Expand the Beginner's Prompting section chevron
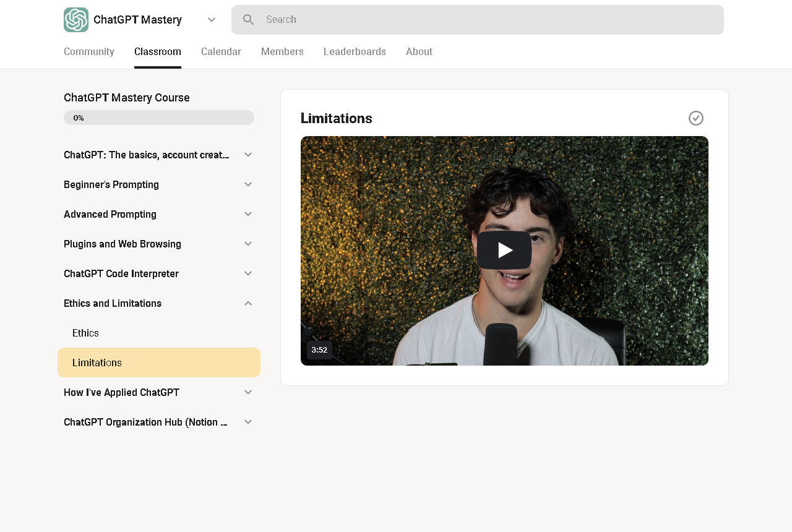Image resolution: width=792 pixels, height=532 pixels. tap(248, 184)
